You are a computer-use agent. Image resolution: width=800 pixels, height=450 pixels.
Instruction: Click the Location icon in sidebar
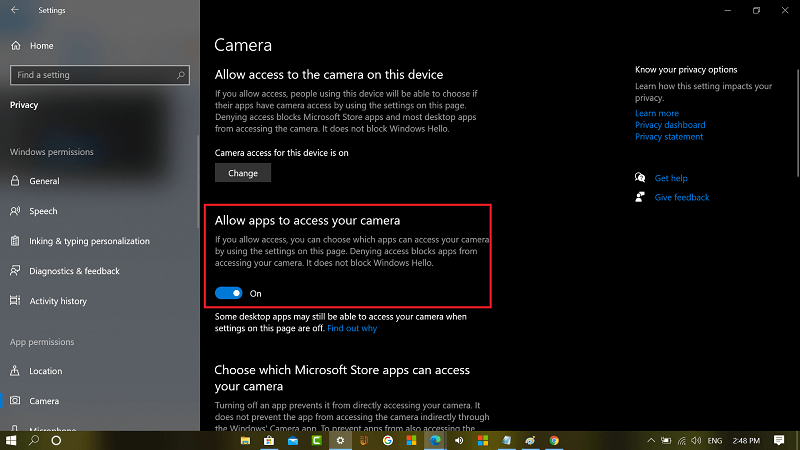(x=15, y=371)
